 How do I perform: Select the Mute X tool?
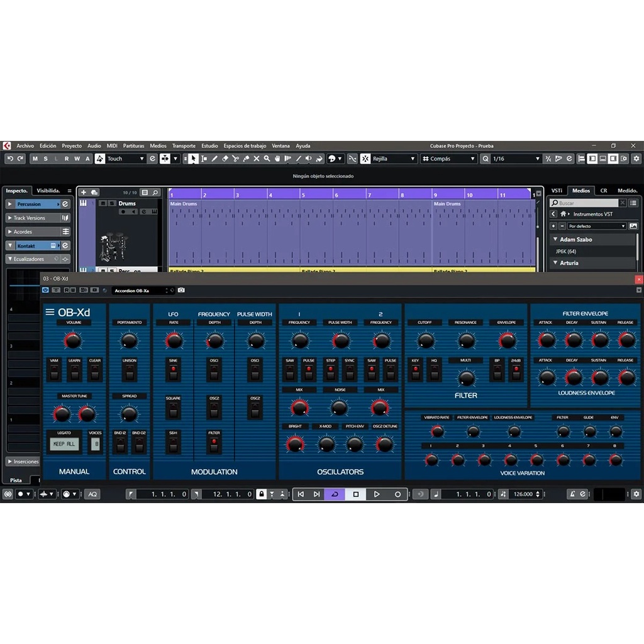pyautogui.click(x=257, y=158)
